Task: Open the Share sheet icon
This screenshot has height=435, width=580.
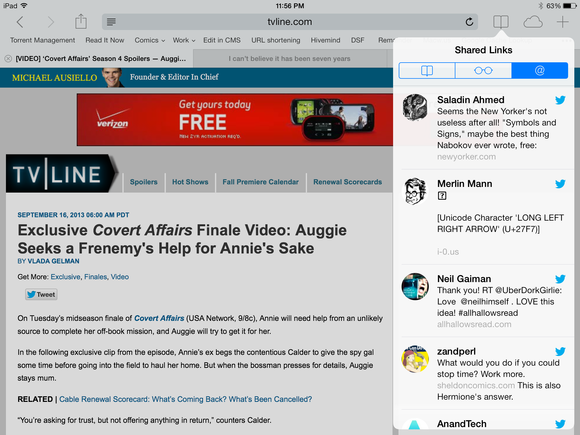Action: [x=81, y=21]
